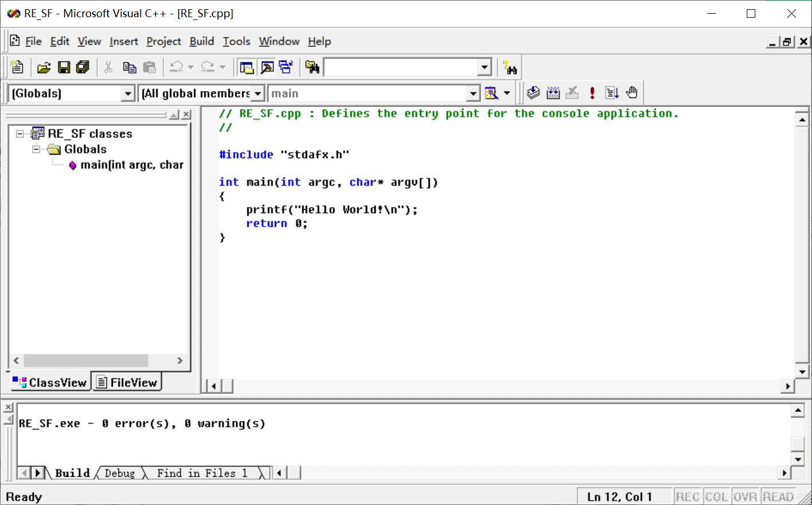Save the current file with disk icon
Viewport: 812px width, 505px height.
[64, 68]
